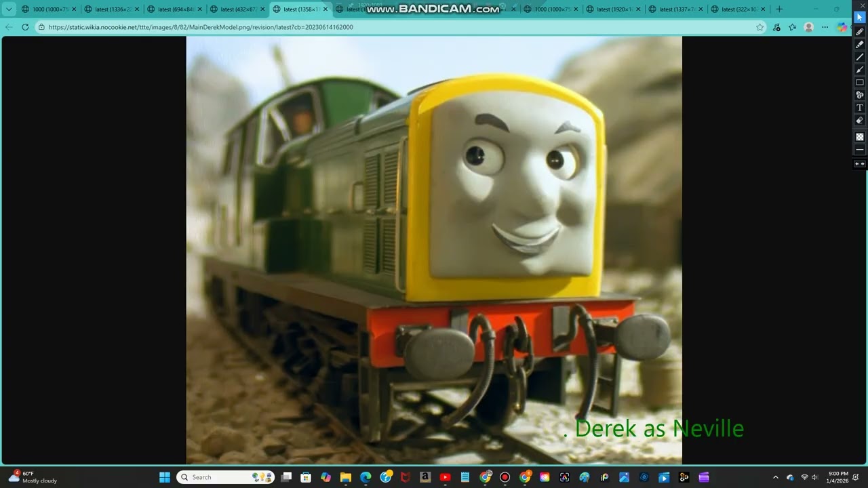Select the eraser tool
The height and width of the screenshot is (488, 868).
click(859, 120)
